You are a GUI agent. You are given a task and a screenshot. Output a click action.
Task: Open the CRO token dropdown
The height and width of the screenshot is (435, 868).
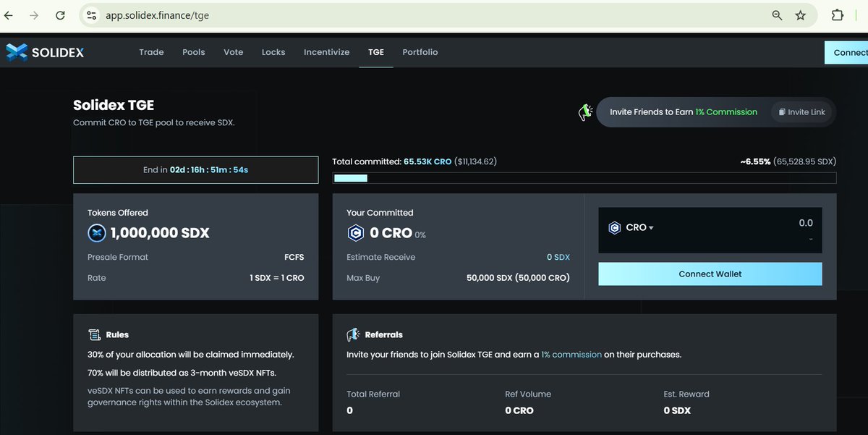point(631,227)
